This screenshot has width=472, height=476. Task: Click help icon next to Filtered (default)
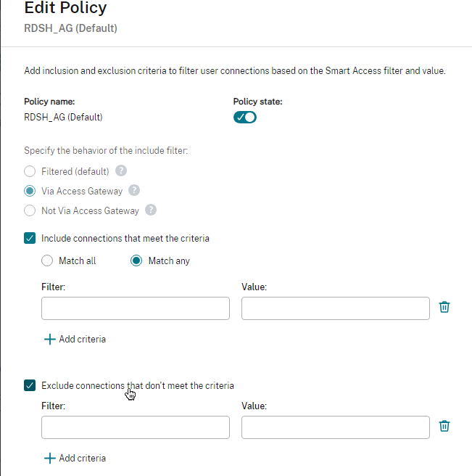(122, 171)
